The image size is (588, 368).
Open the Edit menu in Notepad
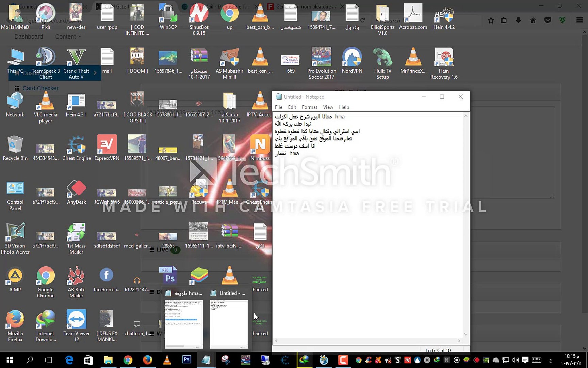pos(292,107)
